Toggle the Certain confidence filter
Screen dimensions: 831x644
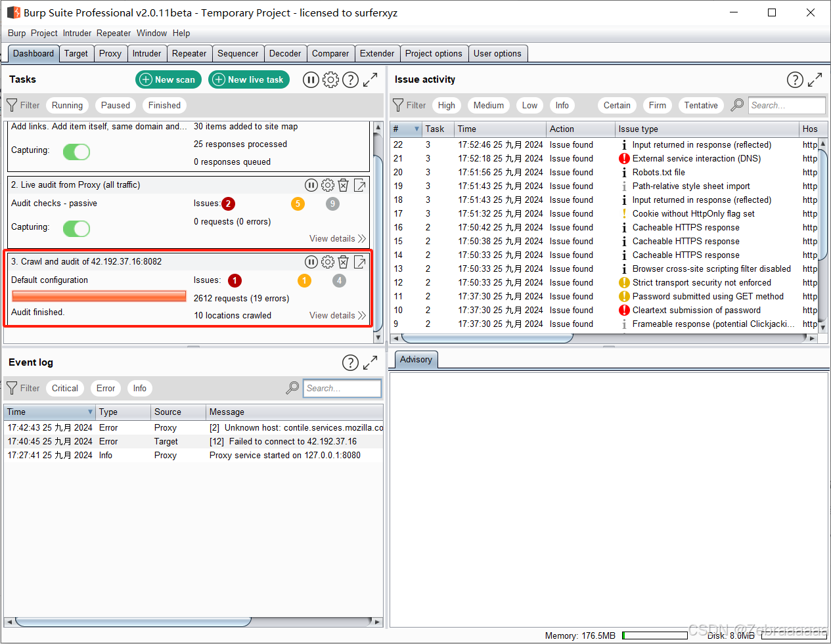pos(617,105)
